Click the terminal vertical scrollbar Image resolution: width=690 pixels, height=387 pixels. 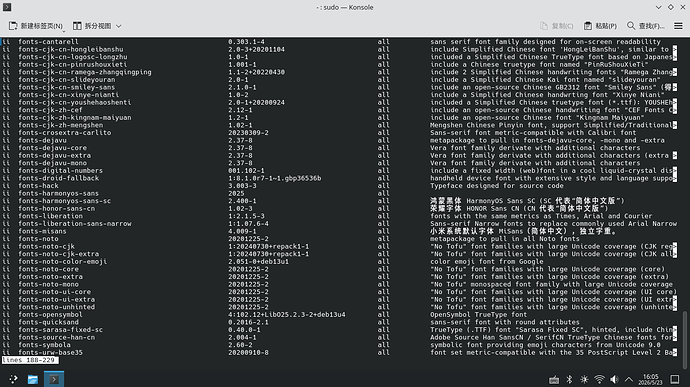(x=684, y=340)
